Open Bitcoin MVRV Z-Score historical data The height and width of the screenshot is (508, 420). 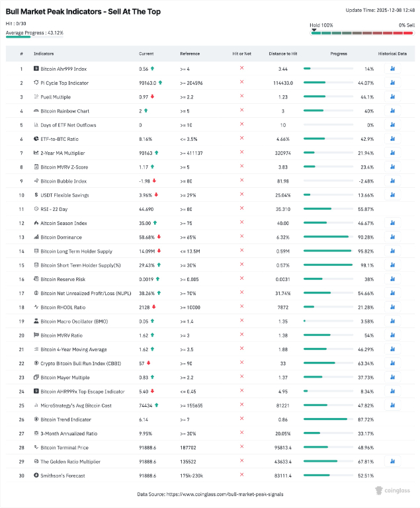click(392, 167)
